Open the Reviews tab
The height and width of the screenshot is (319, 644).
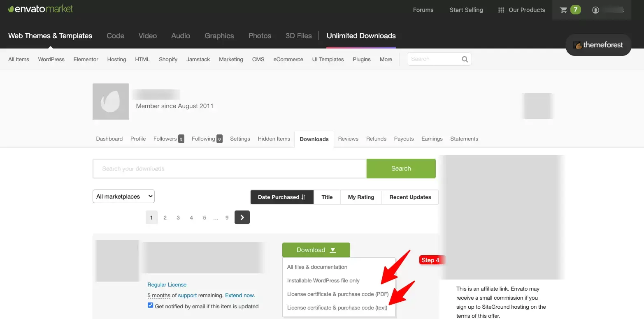[x=348, y=139]
